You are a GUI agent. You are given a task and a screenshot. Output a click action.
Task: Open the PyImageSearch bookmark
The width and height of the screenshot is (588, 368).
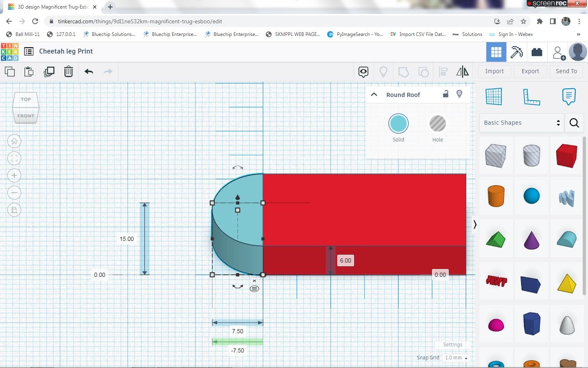(x=355, y=34)
